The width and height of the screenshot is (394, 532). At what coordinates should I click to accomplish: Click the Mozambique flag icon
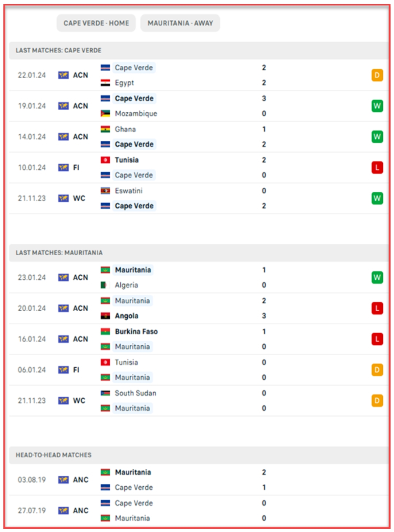[105, 114]
